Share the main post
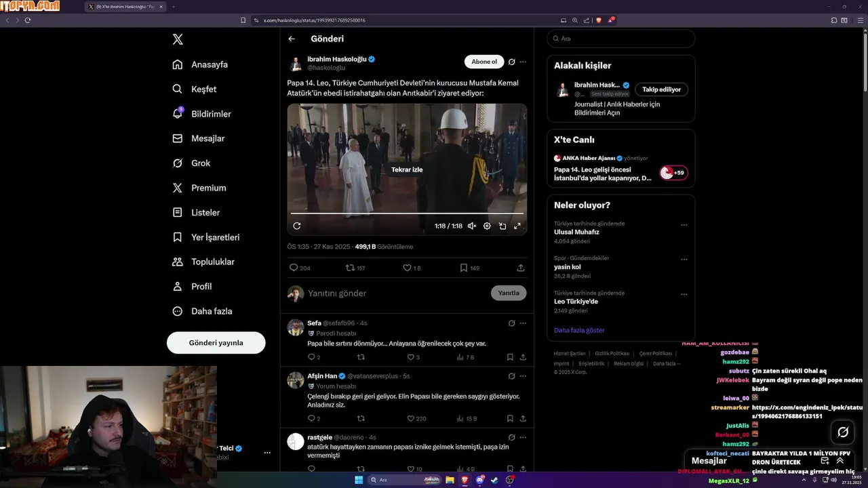868x488 pixels. [x=521, y=268]
